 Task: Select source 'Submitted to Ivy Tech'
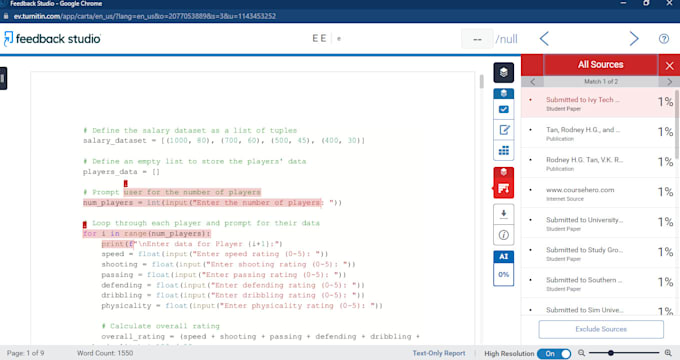tap(598, 103)
